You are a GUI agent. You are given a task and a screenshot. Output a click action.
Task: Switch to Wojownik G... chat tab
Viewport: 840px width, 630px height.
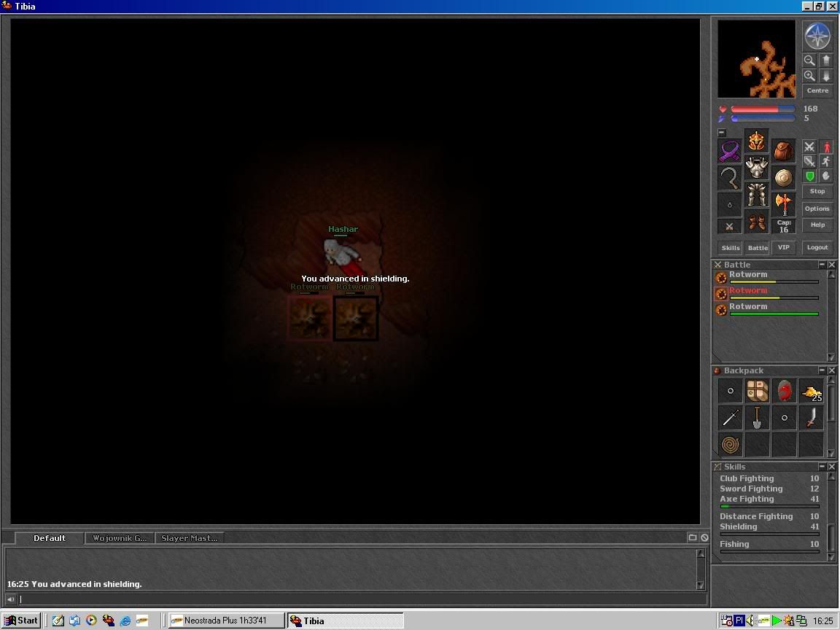[120, 538]
